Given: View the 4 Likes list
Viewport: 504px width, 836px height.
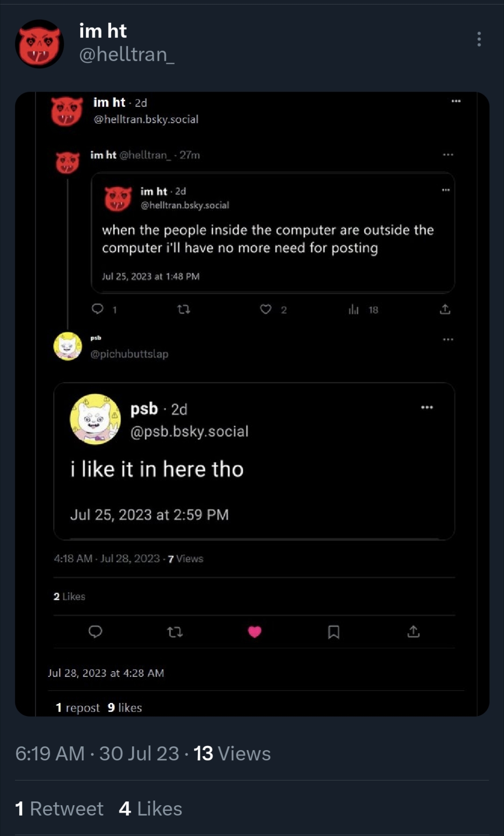Looking at the screenshot, I should pos(150,809).
